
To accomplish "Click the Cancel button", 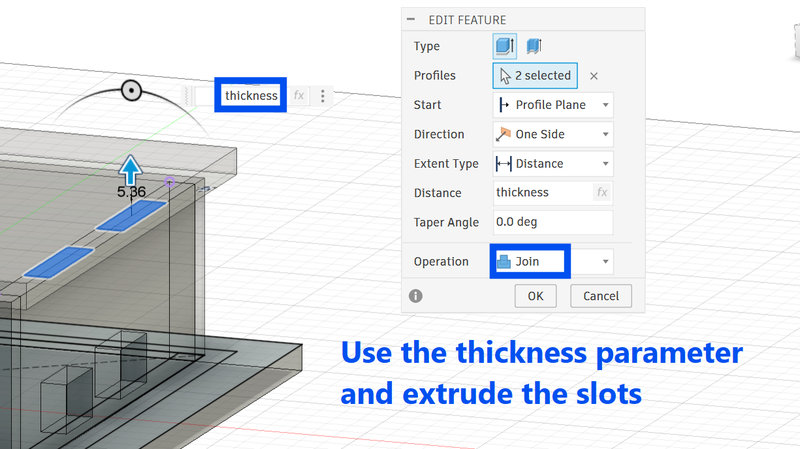I will (x=601, y=296).
